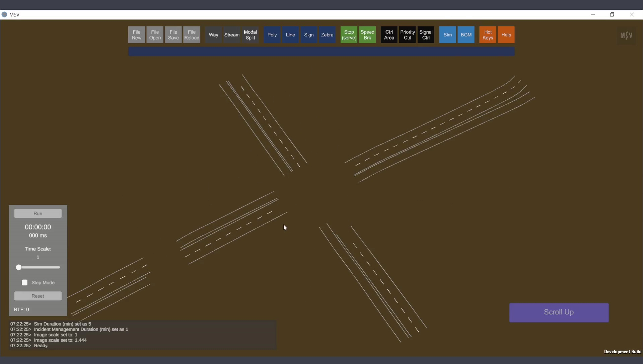
Task: Open a file with File Open
Action: 155,35
